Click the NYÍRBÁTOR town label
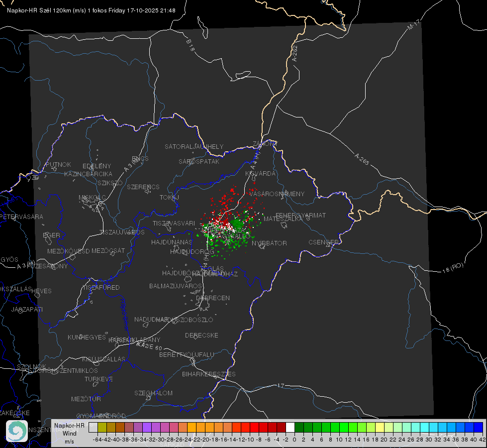This screenshot has width=487, height=448. (269, 243)
